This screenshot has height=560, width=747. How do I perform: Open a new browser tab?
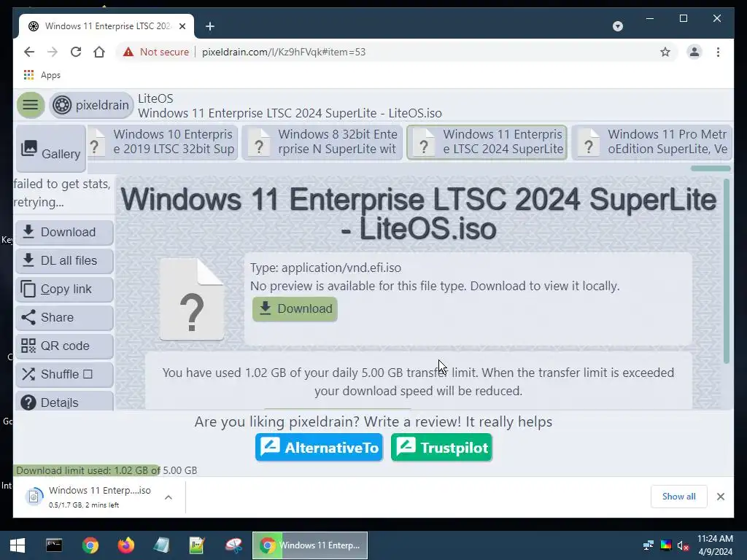[210, 26]
